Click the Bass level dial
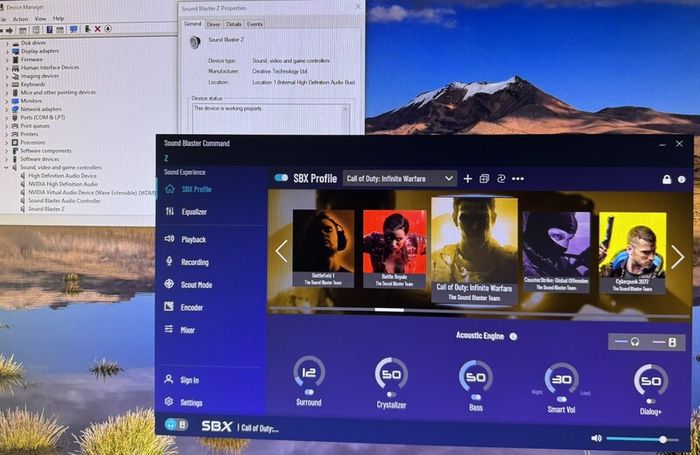This screenshot has width=700, height=455. click(476, 376)
